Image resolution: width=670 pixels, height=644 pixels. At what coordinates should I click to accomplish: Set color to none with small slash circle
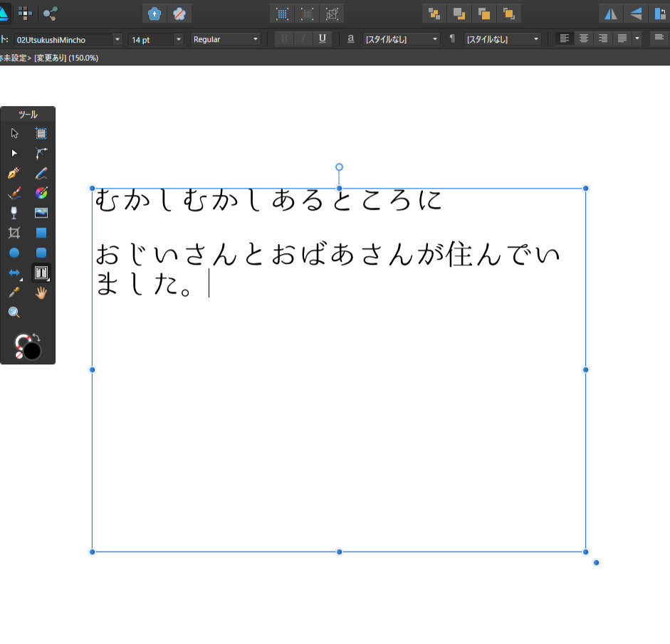[x=19, y=355]
